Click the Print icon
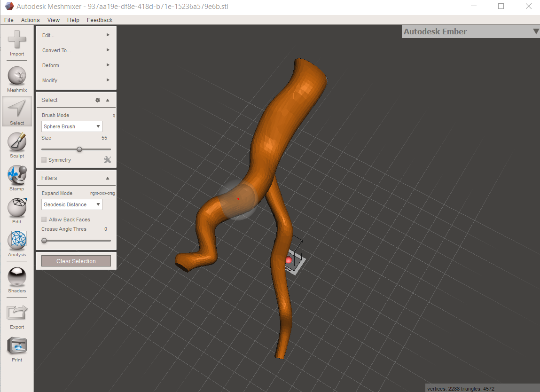Screen dimensions: 540x392 pos(17,345)
